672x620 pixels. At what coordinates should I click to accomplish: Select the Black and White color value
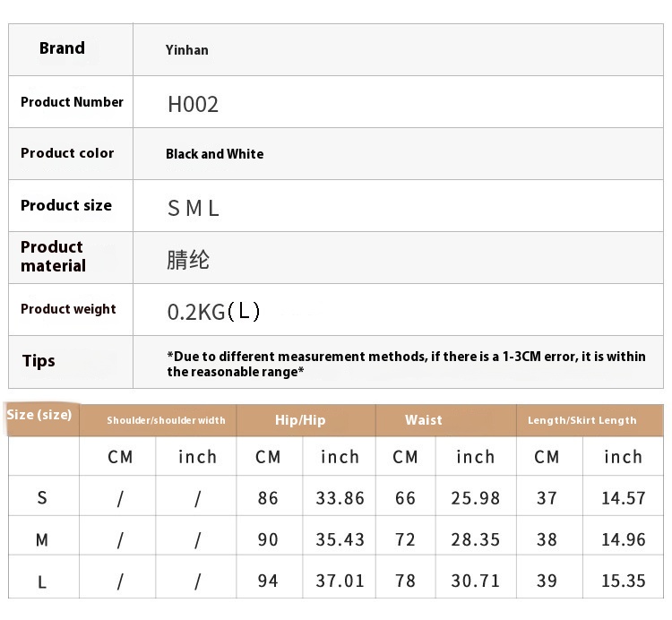[x=214, y=154]
